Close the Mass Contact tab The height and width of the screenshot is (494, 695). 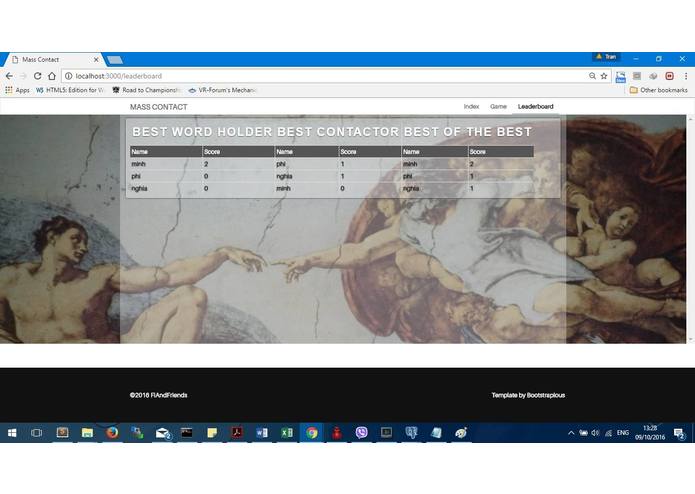[x=96, y=59]
